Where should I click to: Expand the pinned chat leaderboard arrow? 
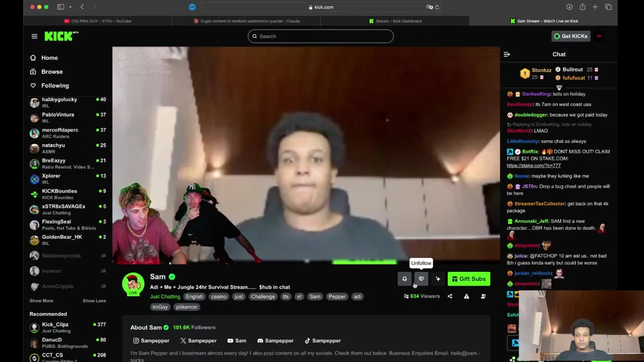pyautogui.click(x=559, y=88)
